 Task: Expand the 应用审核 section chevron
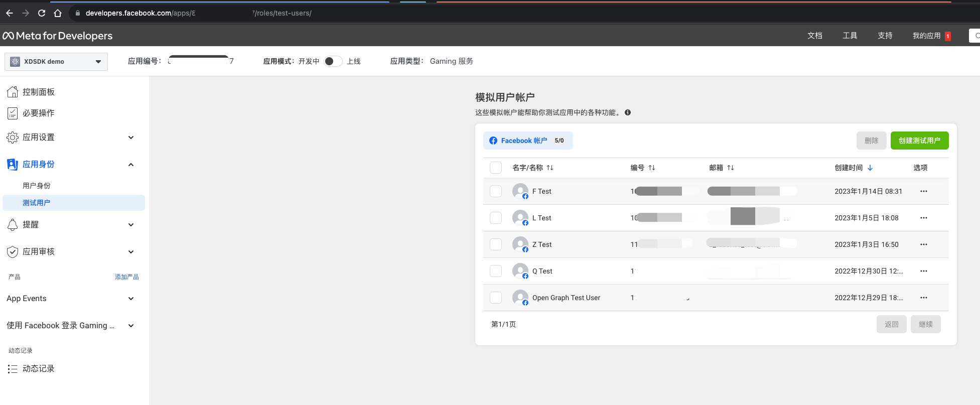tap(131, 252)
